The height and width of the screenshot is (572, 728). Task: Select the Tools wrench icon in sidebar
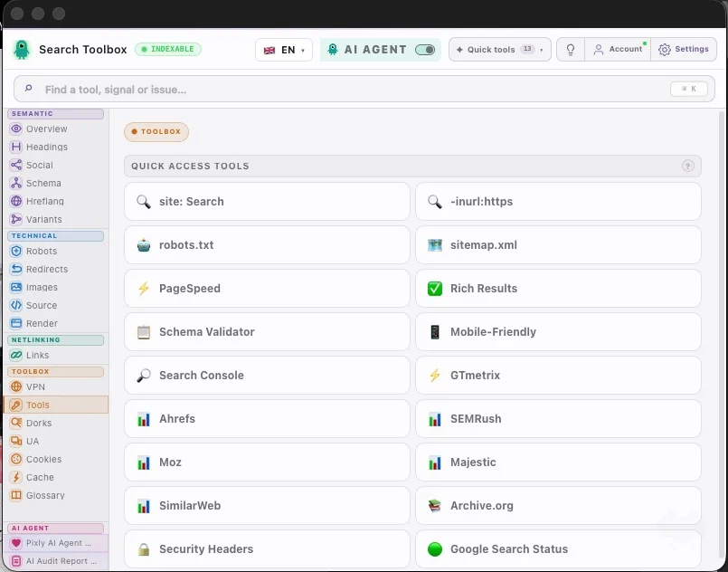[16, 405]
